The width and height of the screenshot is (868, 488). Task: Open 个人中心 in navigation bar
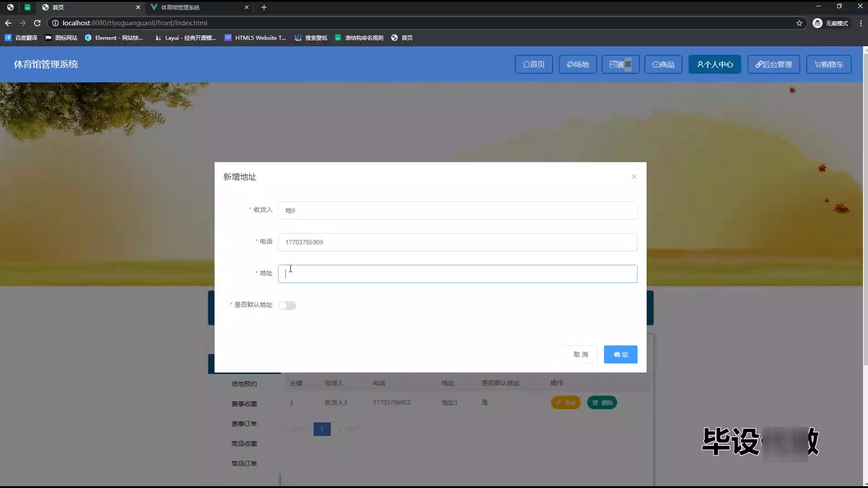(x=714, y=64)
